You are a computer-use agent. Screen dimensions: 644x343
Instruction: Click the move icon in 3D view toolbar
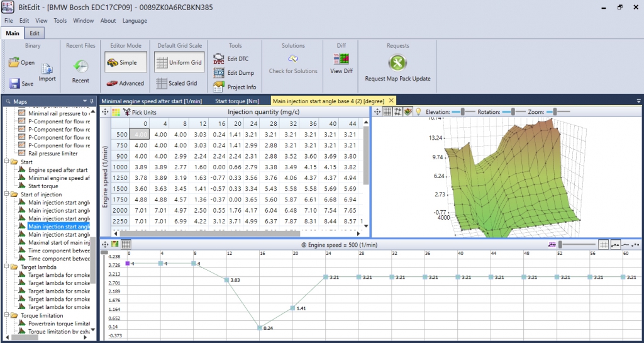point(377,111)
